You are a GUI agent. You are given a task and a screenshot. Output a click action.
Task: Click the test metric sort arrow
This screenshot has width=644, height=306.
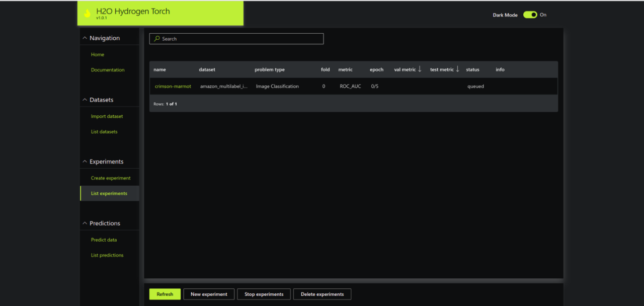coord(457,69)
